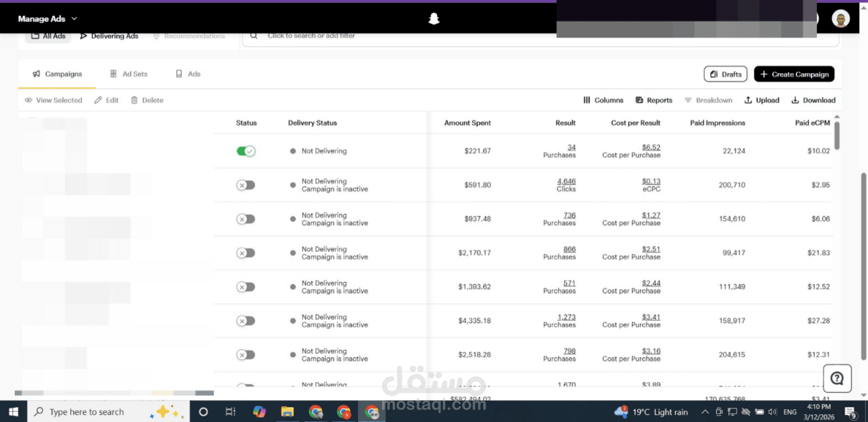
Task: Open the Drafts button
Action: [725, 74]
